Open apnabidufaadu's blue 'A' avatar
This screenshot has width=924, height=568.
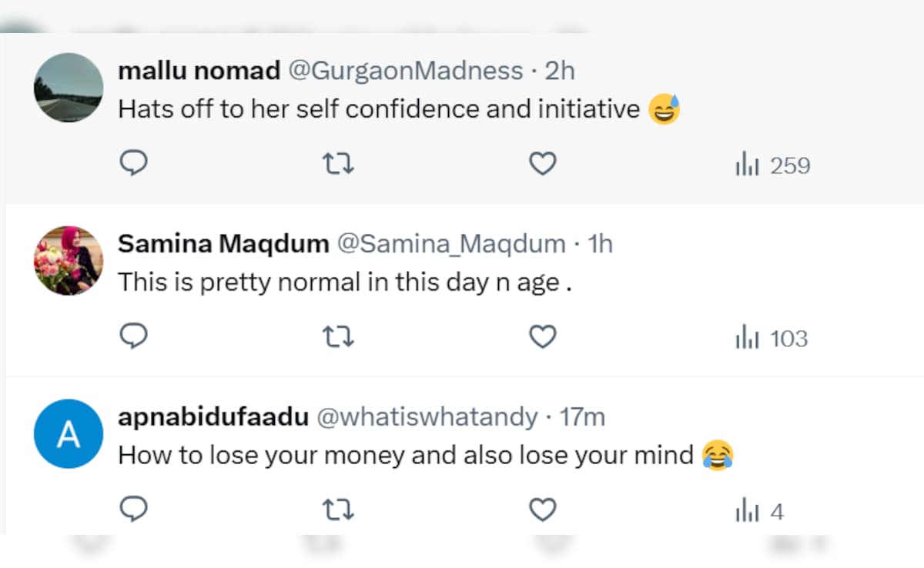point(69,434)
